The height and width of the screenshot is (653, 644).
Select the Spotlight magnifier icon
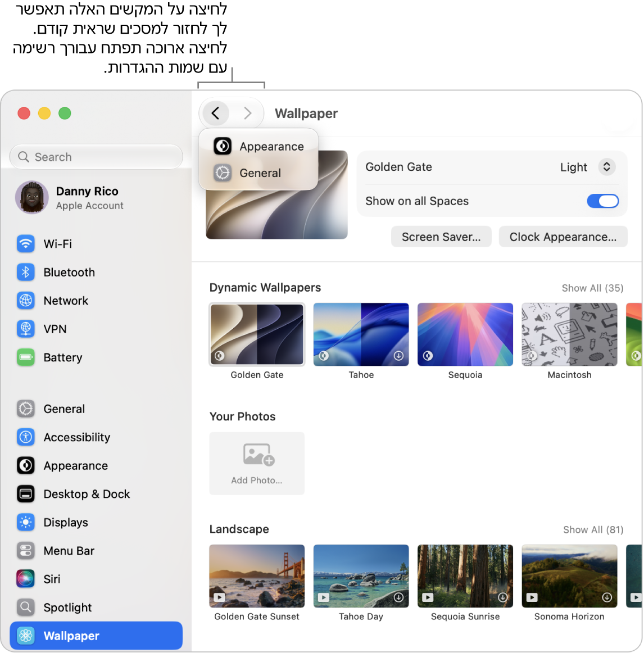pyautogui.click(x=25, y=607)
